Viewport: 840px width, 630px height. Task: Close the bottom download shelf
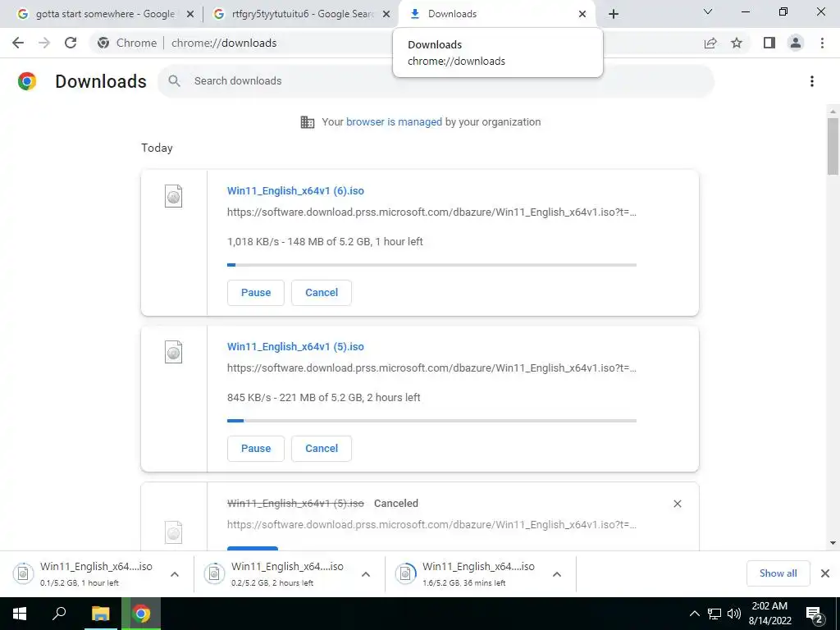[825, 573]
